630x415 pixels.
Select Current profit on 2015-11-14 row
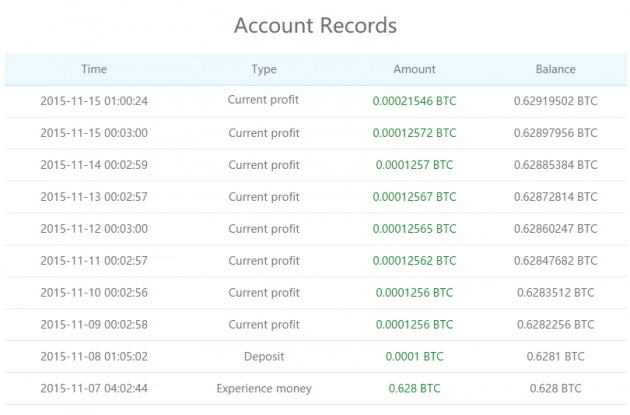(x=264, y=165)
